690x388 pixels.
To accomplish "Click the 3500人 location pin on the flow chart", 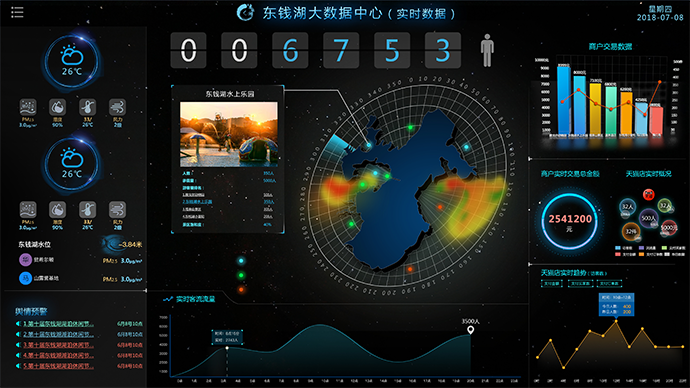I will pyautogui.click(x=470, y=330).
